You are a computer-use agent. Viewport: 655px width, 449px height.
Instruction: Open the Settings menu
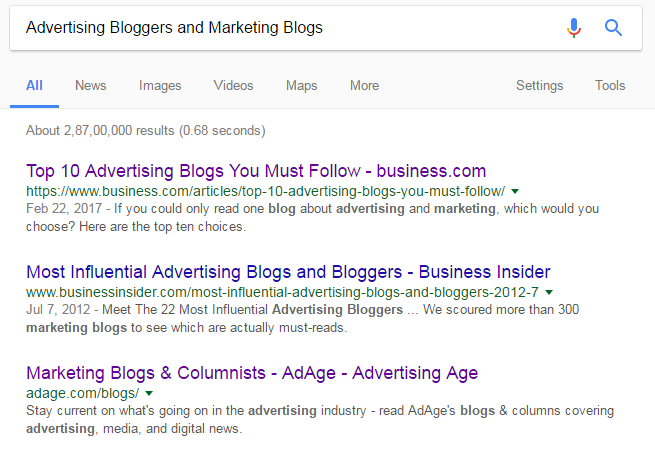pyautogui.click(x=540, y=86)
